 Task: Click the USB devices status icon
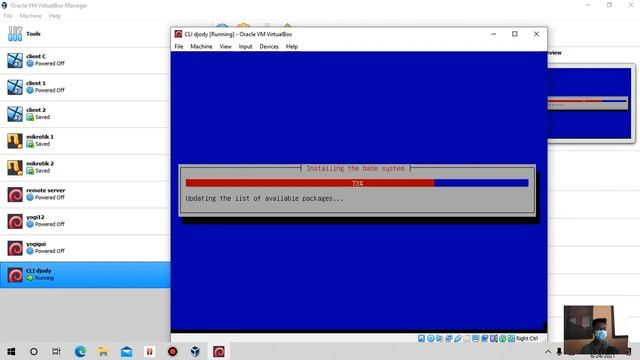click(458, 338)
